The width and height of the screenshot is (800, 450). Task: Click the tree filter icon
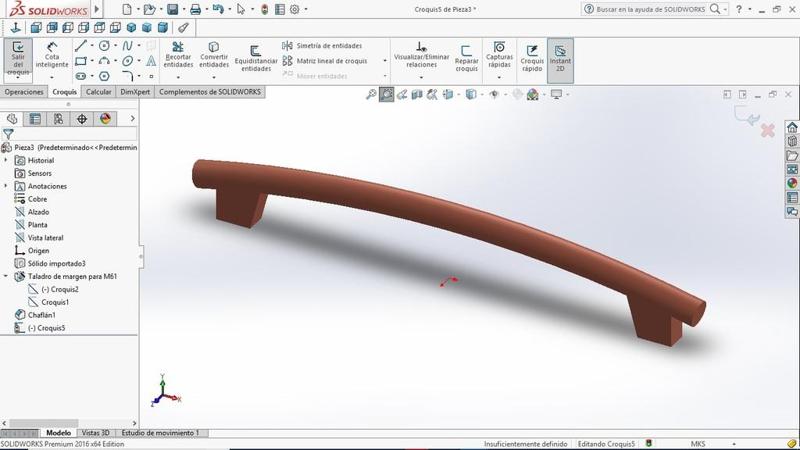[8, 134]
